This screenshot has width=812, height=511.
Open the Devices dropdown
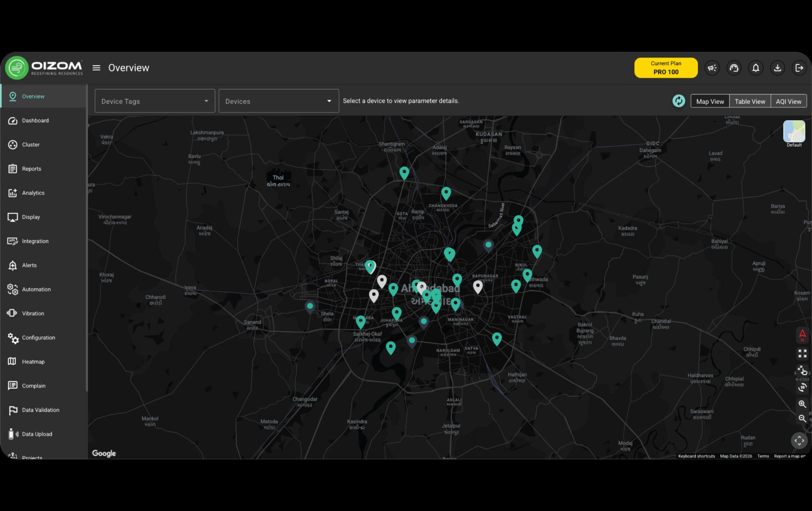tap(278, 101)
